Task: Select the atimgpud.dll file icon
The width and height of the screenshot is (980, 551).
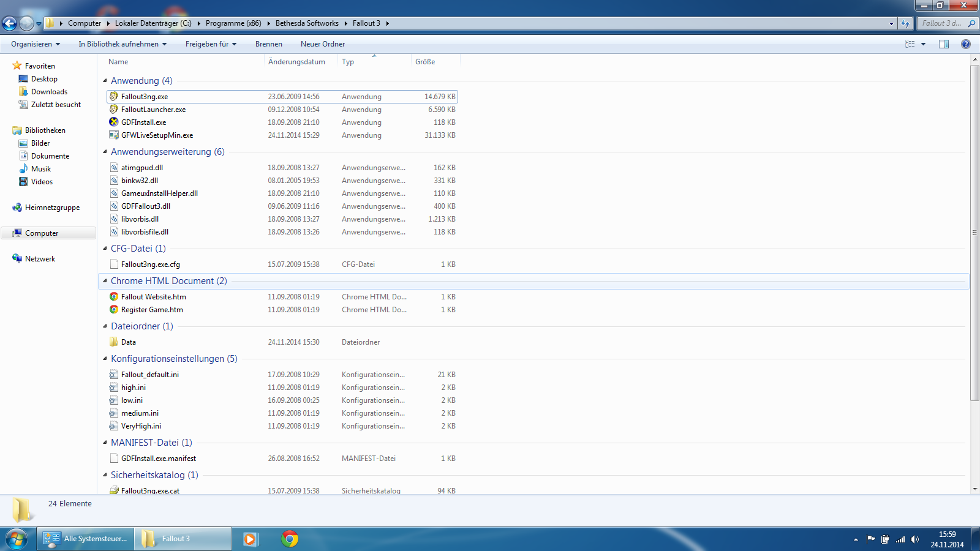Action: click(x=114, y=167)
